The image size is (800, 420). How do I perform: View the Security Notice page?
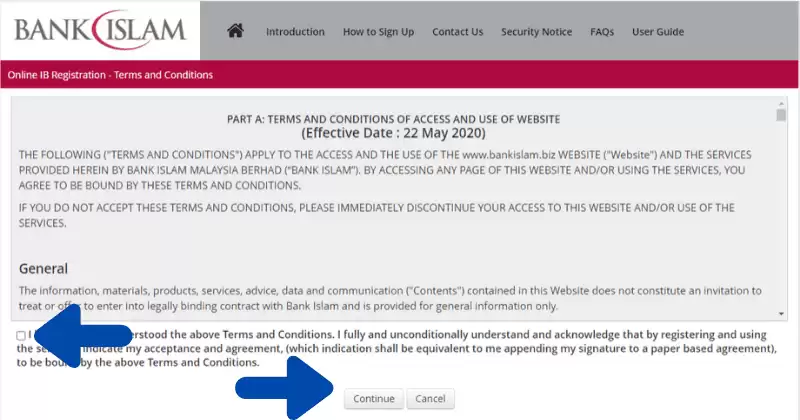click(x=536, y=32)
